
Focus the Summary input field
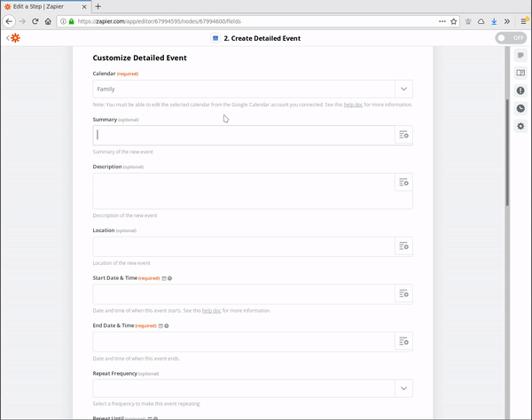[x=244, y=136]
